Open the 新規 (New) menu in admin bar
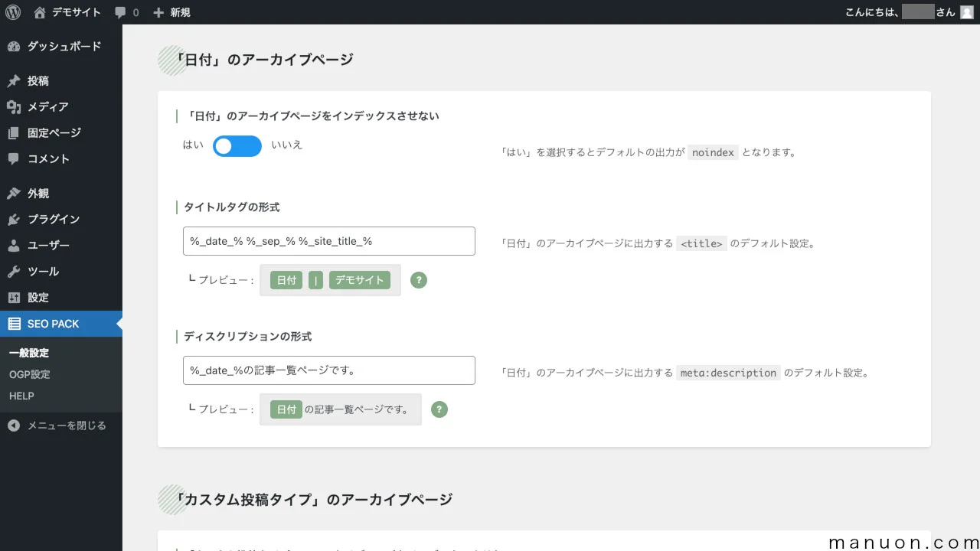 (x=171, y=11)
